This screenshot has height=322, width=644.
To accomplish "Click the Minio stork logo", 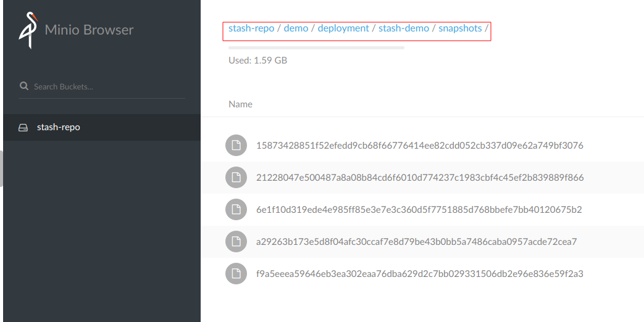I will [x=28, y=30].
